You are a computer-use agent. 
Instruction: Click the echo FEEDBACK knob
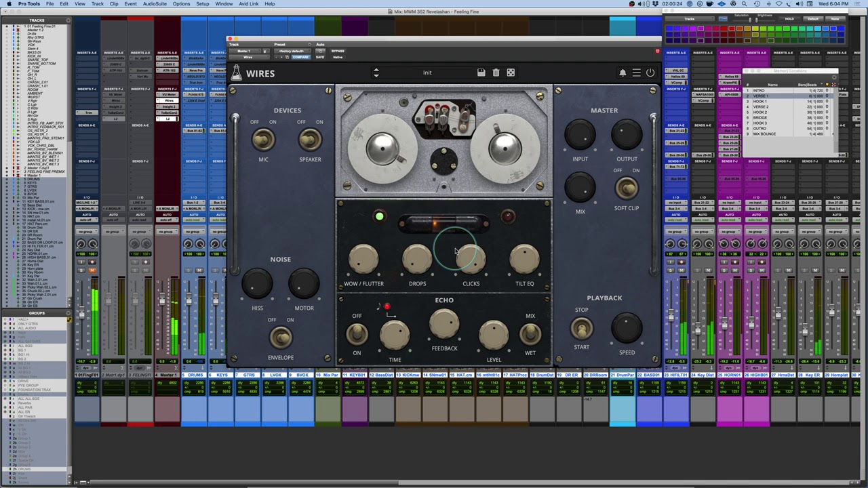coord(444,325)
